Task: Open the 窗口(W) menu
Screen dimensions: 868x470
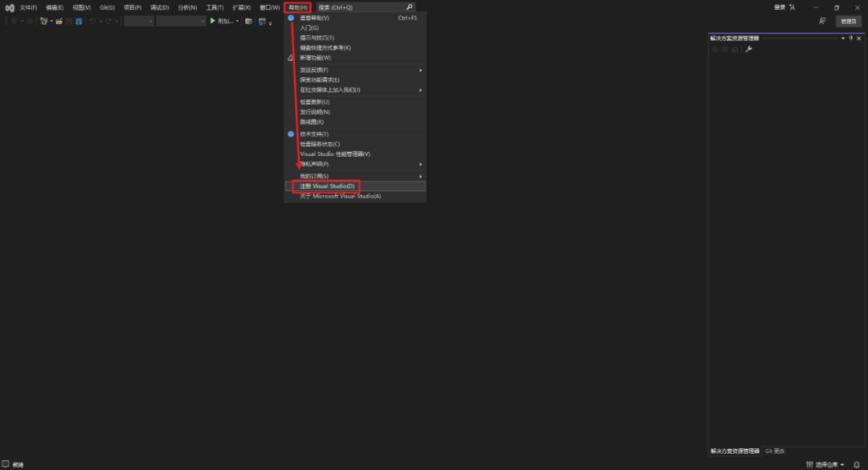Action: 269,8
